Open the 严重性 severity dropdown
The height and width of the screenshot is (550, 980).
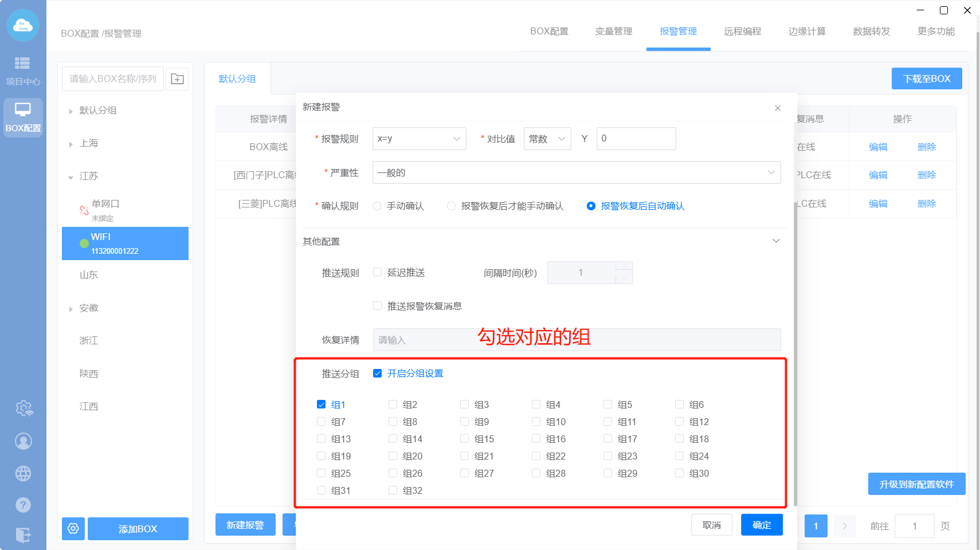576,172
